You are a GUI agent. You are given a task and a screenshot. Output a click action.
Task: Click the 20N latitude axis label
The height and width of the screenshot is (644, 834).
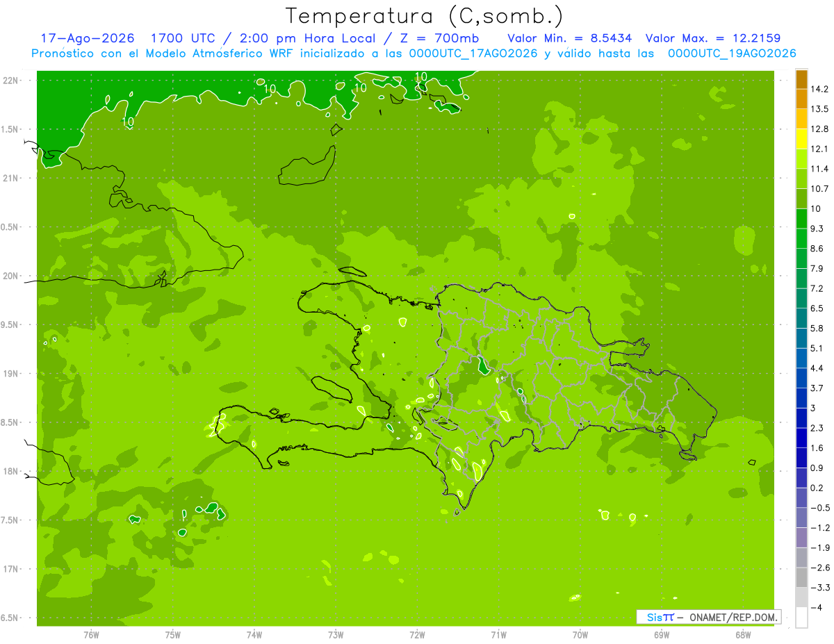tap(11, 276)
